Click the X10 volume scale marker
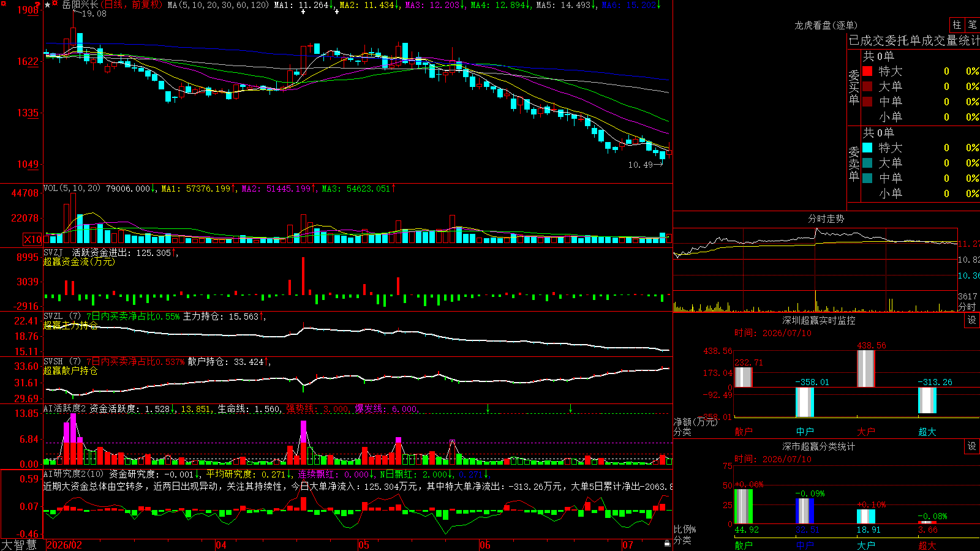The width and height of the screenshot is (980, 551). 32,239
